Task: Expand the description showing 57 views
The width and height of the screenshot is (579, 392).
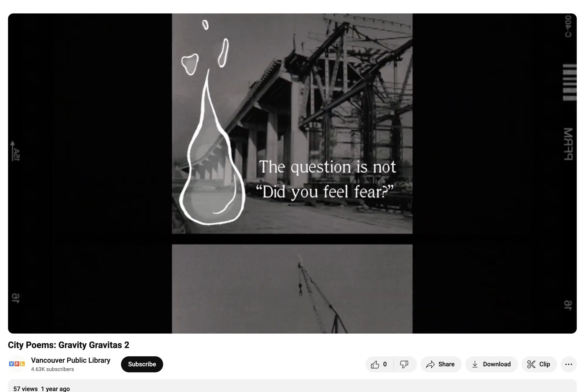Action: 292,386
